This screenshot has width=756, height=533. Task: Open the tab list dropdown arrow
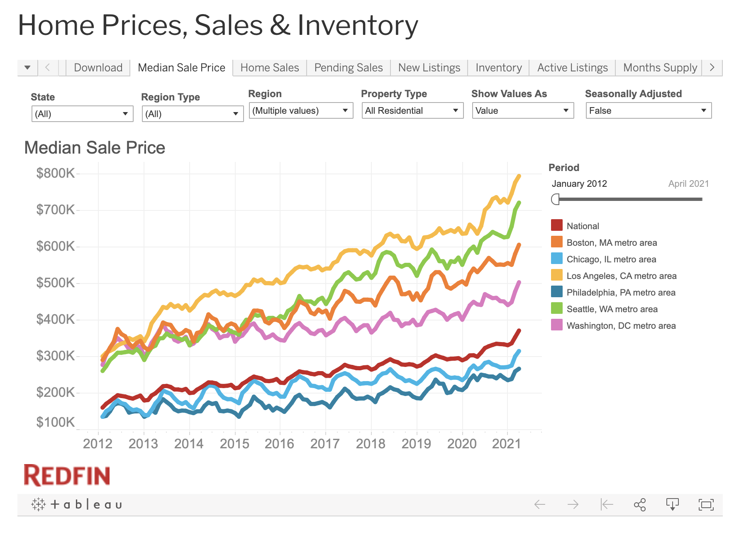tap(27, 68)
